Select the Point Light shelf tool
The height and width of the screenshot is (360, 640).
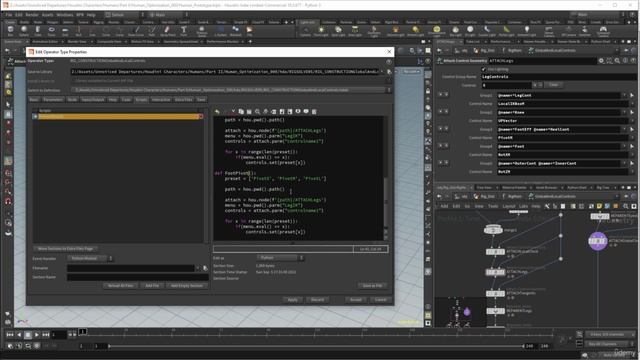coord(321,31)
